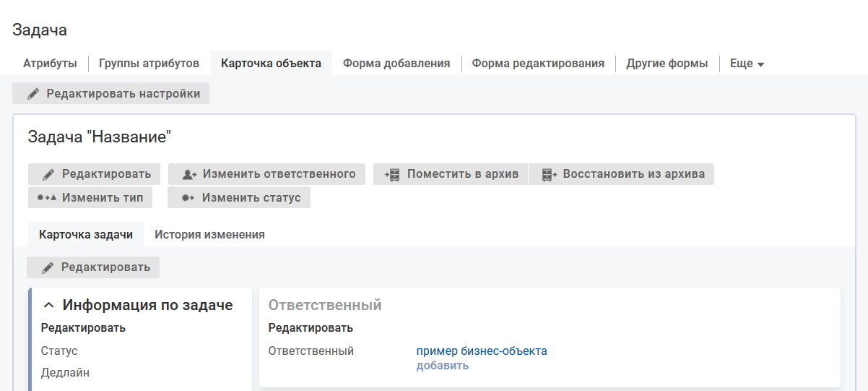
Task: Open the Еще dropdown menu
Action: coord(747,64)
